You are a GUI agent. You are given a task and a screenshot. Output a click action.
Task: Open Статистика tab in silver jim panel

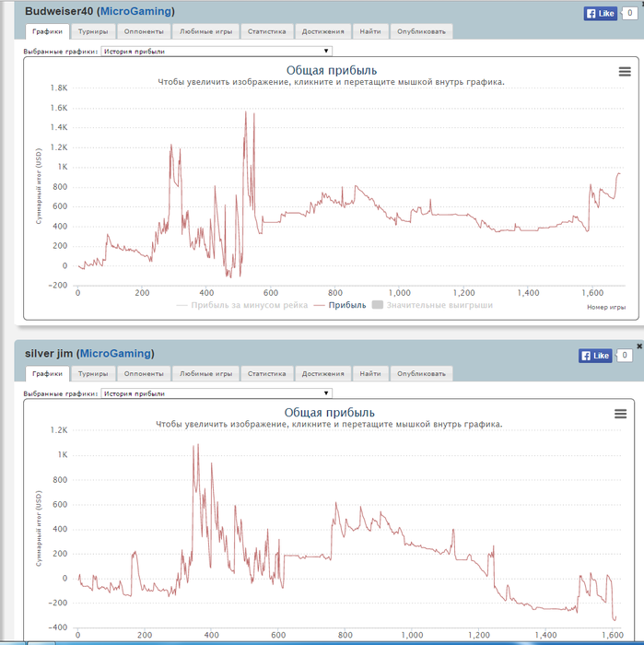tap(266, 374)
